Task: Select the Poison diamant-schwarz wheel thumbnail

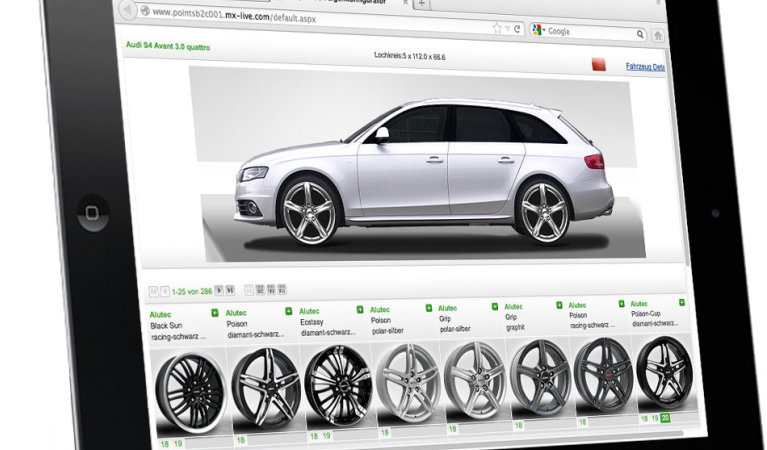Action: pos(266,387)
